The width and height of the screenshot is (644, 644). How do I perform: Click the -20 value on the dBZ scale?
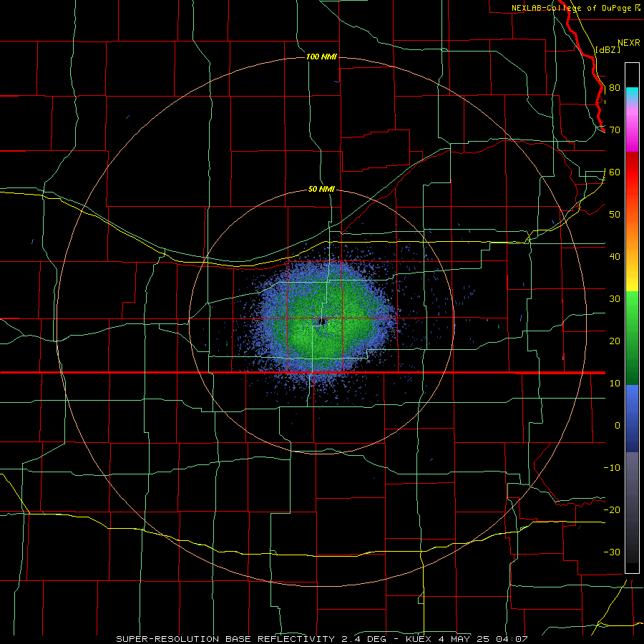tap(612, 510)
